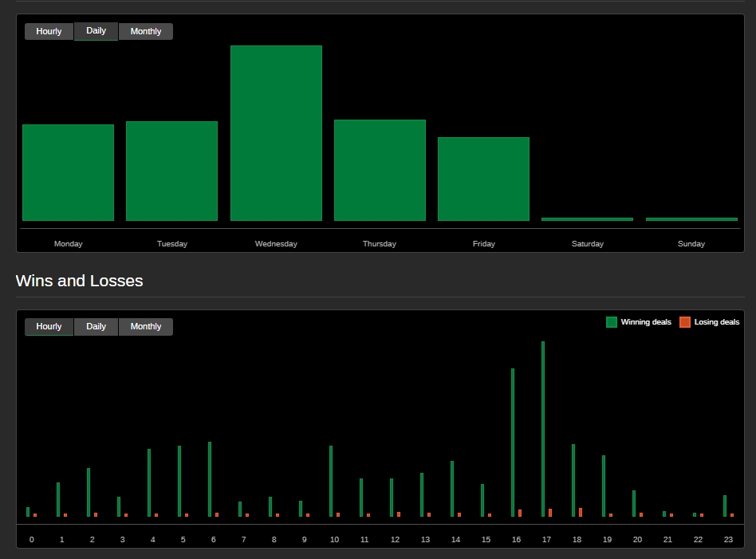The height and width of the screenshot is (559, 756).
Task: Click the green Winning deals legend swatch
Action: [612, 322]
